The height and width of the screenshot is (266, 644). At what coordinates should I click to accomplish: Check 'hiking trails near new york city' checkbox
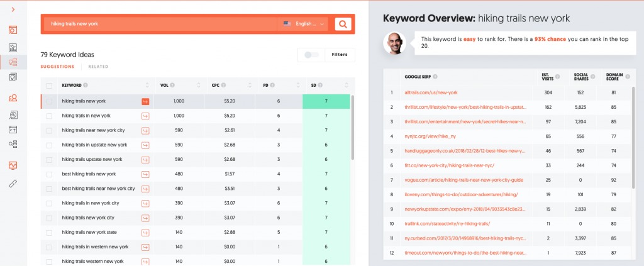coord(49,131)
